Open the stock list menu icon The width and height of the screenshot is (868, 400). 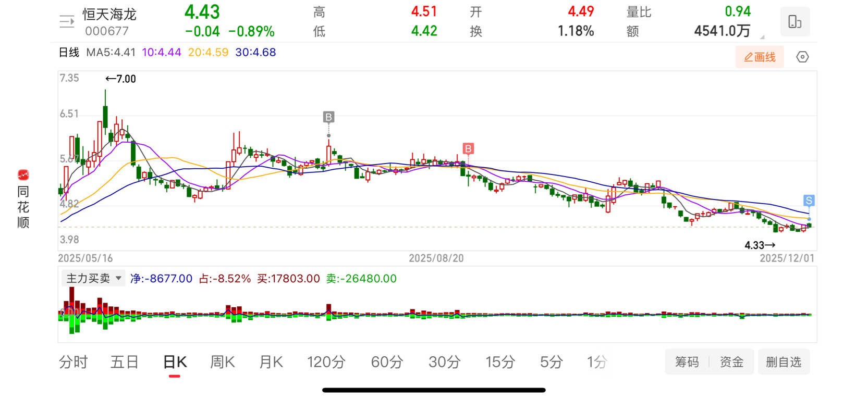click(67, 21)
